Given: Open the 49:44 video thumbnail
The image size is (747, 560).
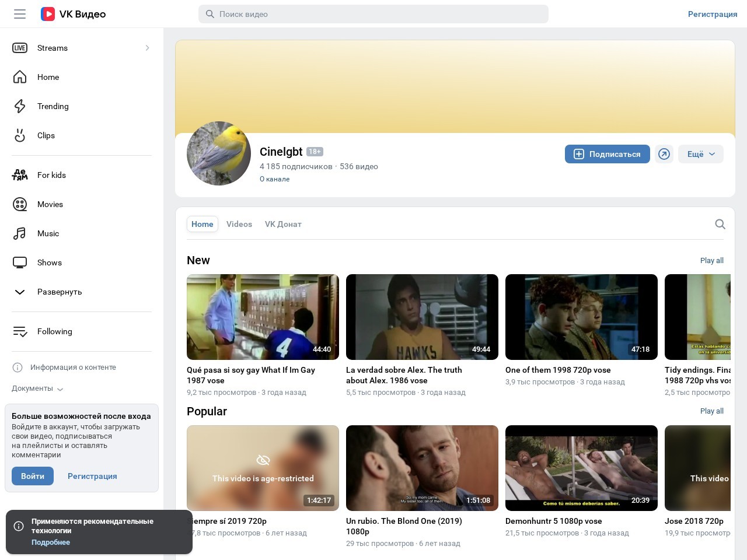Looking at the screenshot, I should (x=422, y=317).
